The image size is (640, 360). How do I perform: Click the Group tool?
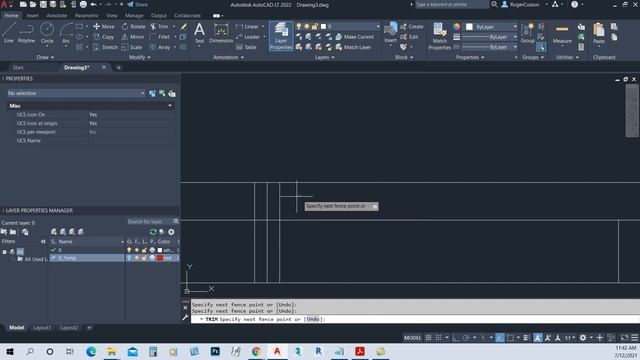[x=527, y=33]
